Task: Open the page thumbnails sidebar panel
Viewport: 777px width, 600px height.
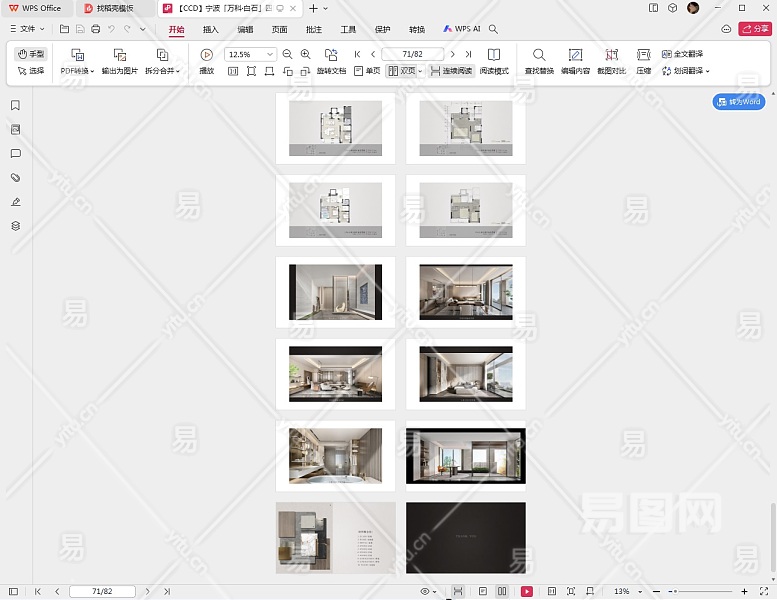Action: click(15, 129)
